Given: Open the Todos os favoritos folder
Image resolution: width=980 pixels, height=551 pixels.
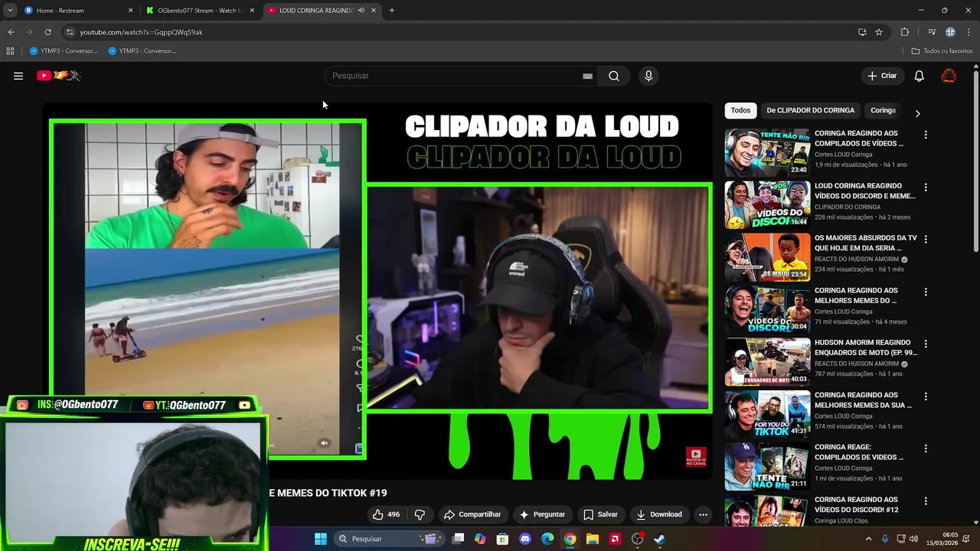Looking at the screenshot, I should [x=942, y=51].
